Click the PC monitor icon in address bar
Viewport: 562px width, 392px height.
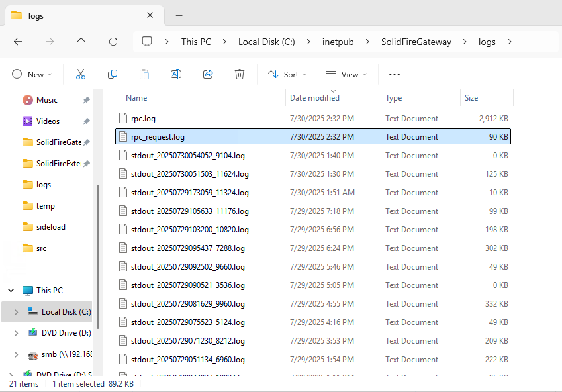(x=147, y=42)
